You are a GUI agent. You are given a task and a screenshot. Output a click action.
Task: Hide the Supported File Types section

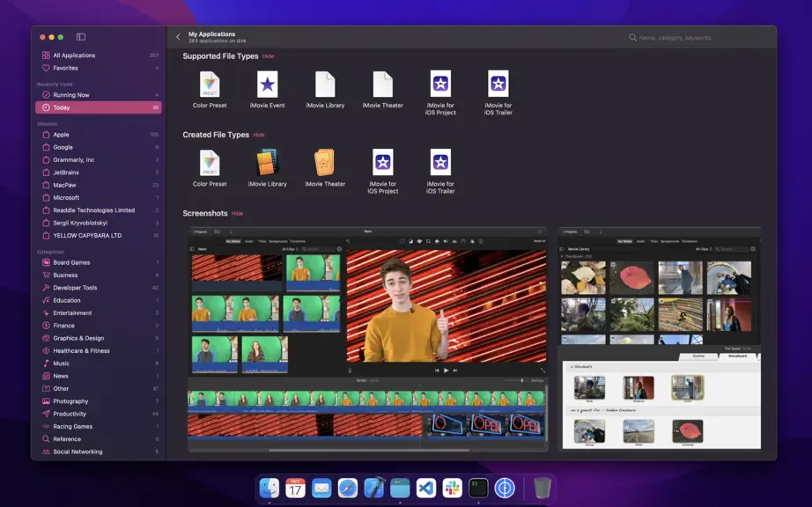[268, 56]
